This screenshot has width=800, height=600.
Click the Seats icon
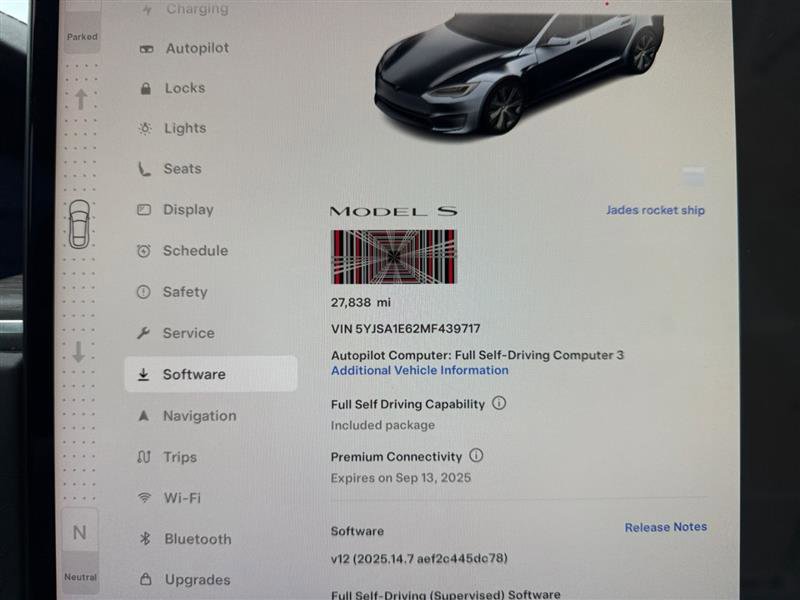[x=144, y=169]
